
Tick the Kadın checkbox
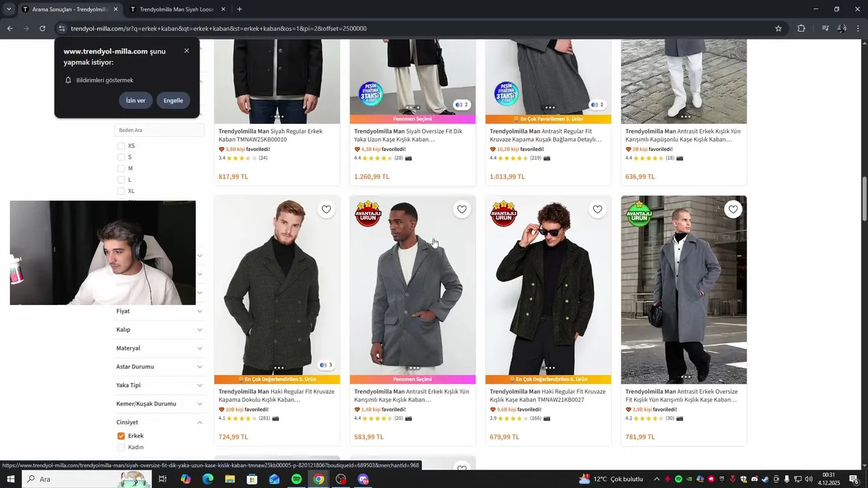coord(121,447)
